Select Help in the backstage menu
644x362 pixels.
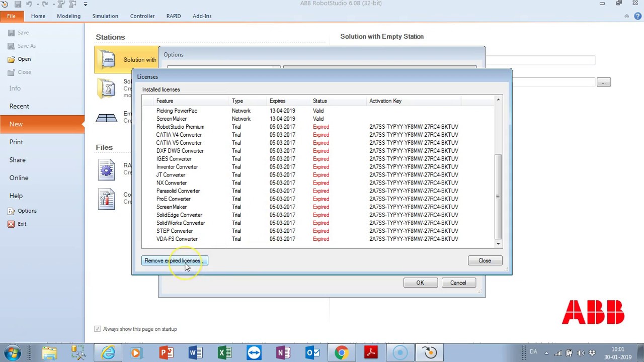(16, 196)
